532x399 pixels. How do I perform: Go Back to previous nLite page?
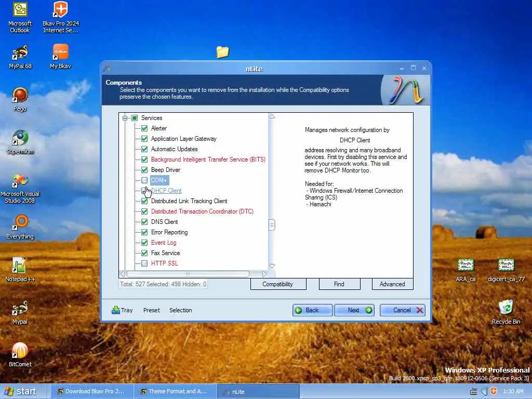[x=312, y=310]
